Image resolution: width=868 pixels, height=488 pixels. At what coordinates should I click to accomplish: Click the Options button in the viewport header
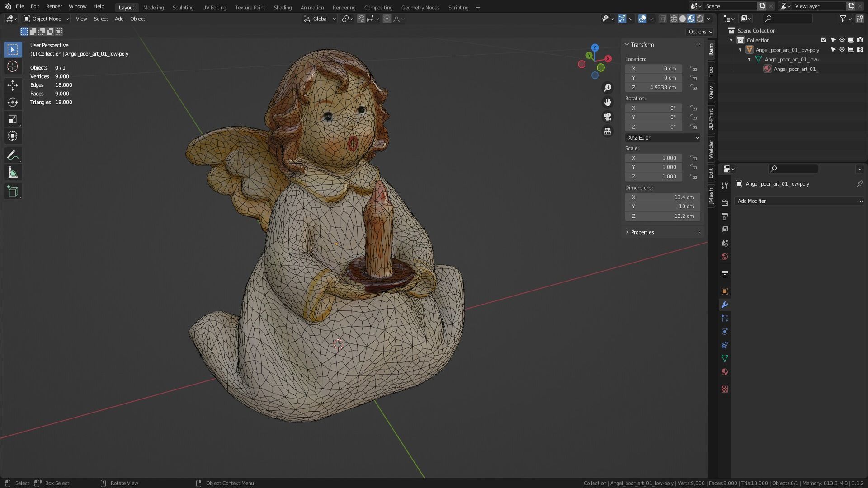point(699,32)
